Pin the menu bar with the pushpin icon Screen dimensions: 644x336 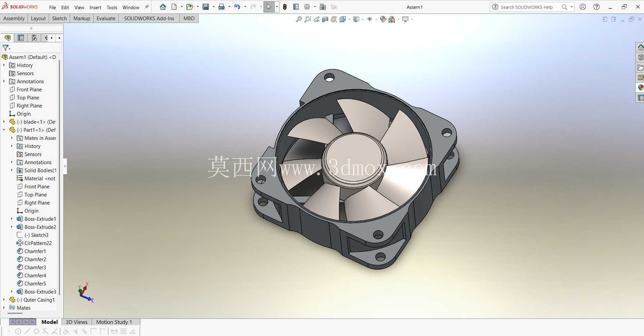[x=146, y=7]
